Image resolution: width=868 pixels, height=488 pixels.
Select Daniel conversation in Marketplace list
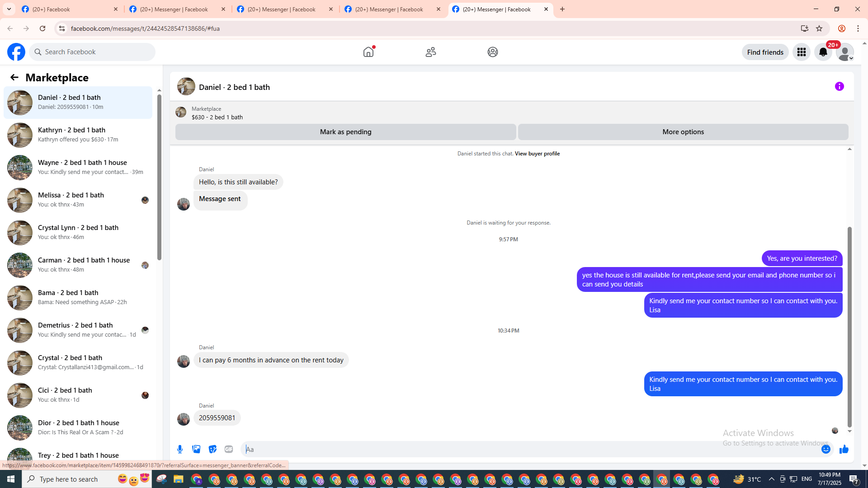[x=78, y=103]
